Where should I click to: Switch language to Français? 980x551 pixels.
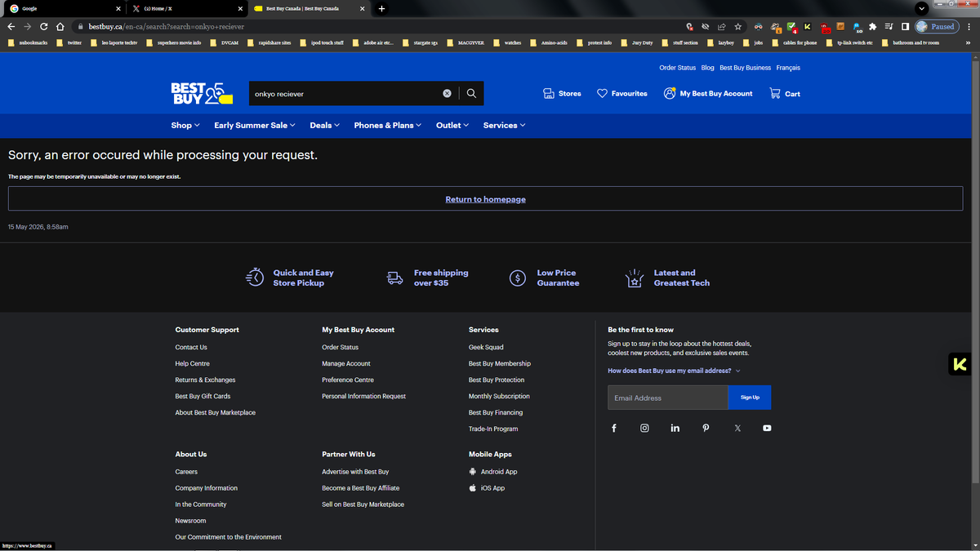tap(788, 68)
